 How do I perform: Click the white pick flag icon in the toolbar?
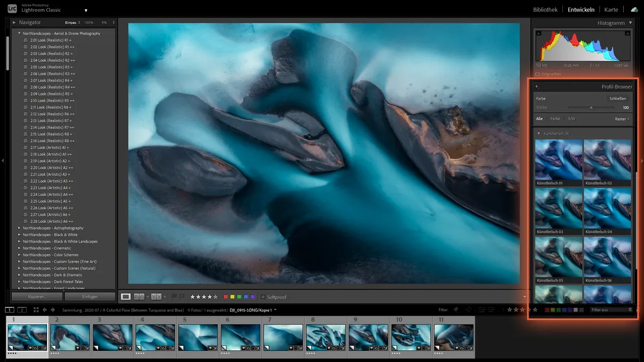174,296
